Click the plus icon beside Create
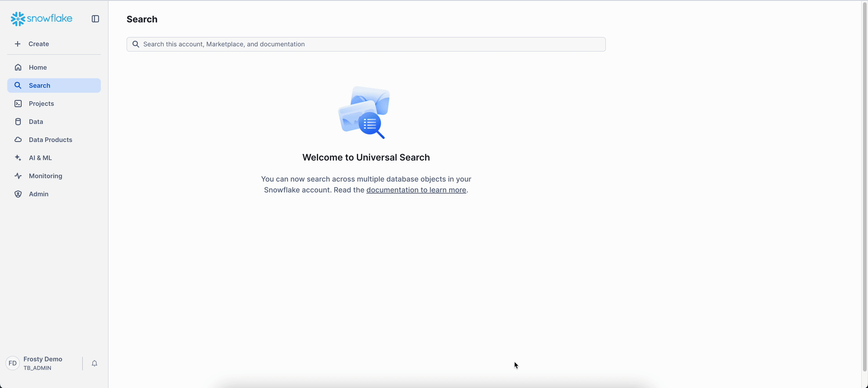Image resolution: width=868 pixels, height=388 pixels. pos(17,44)
